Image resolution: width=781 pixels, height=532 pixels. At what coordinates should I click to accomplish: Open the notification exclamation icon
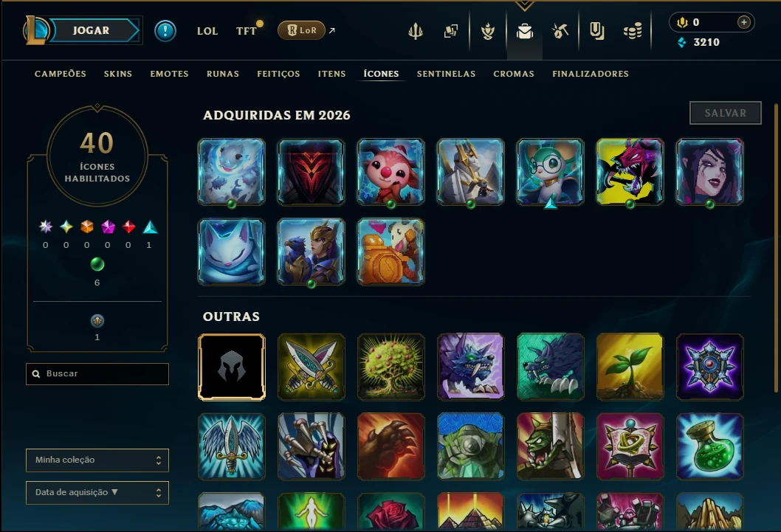165,31
